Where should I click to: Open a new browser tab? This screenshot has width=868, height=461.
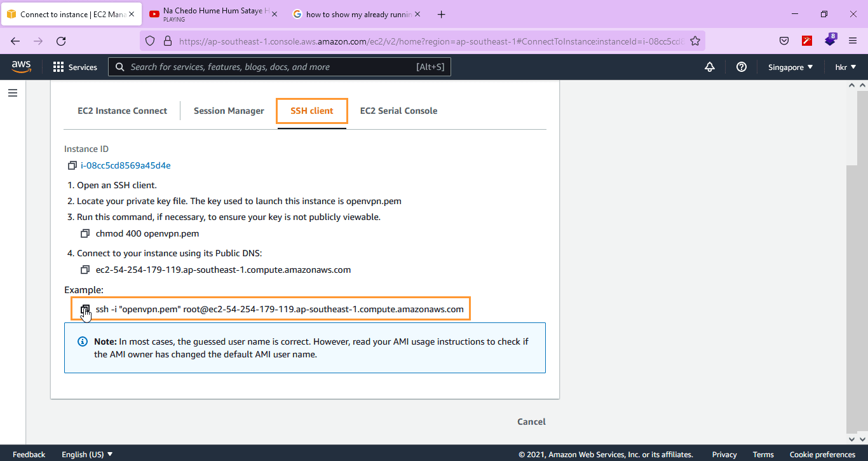[x=442, y=14]
